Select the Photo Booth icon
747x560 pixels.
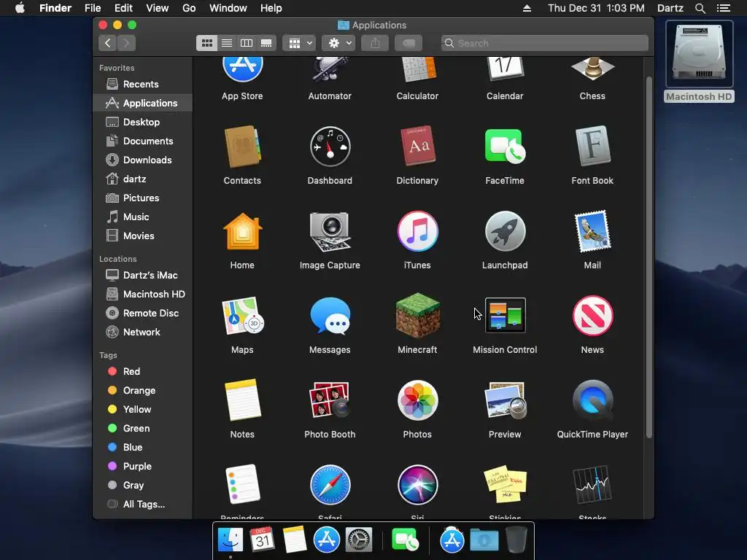coord(330,400)
